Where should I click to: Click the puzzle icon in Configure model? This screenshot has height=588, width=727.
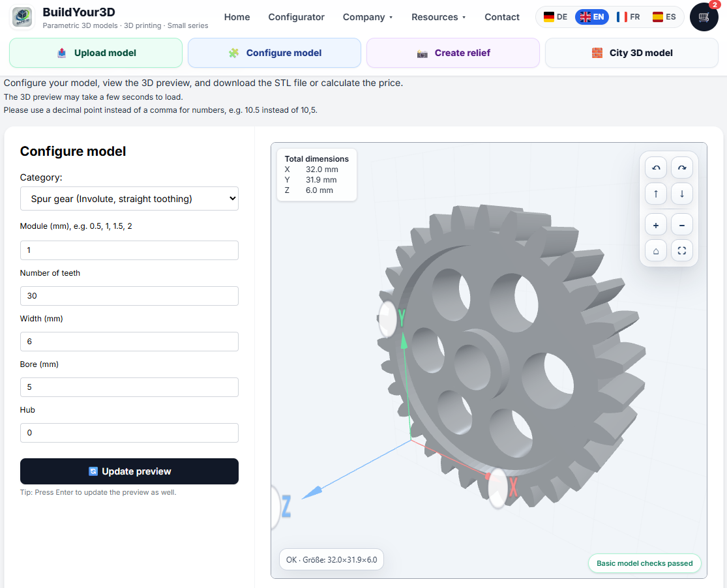pyautogui.click(x=233, y=53)
